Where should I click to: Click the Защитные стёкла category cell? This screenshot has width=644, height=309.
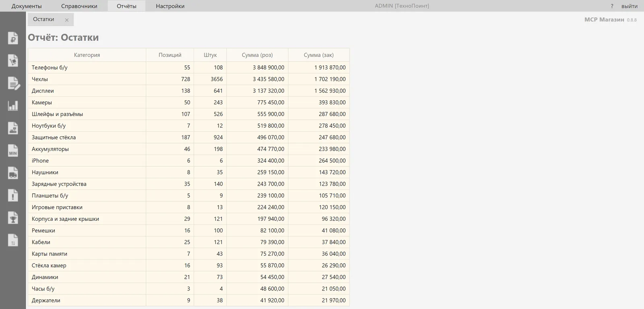(x=87, y=137)
